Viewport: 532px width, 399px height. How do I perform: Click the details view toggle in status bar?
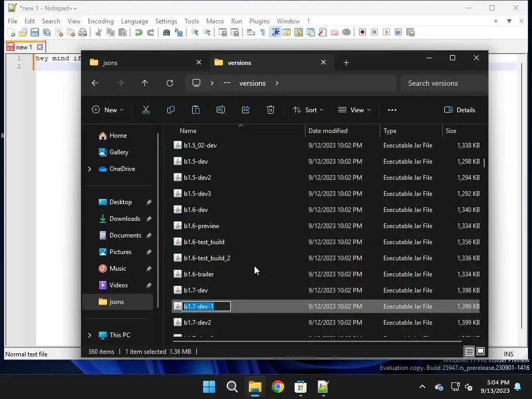(x=469, y=352)
